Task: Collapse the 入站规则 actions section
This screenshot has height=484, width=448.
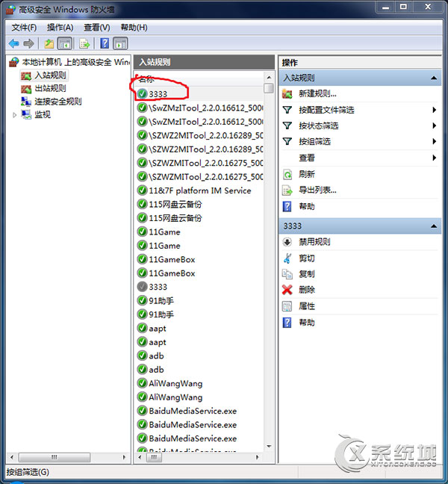Action: 434,78
